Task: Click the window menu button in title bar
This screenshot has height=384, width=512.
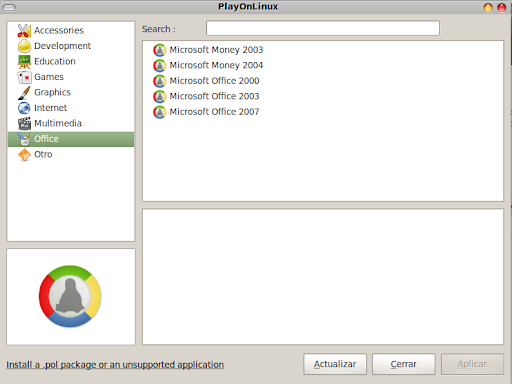Action: click(x=9, y=7)
